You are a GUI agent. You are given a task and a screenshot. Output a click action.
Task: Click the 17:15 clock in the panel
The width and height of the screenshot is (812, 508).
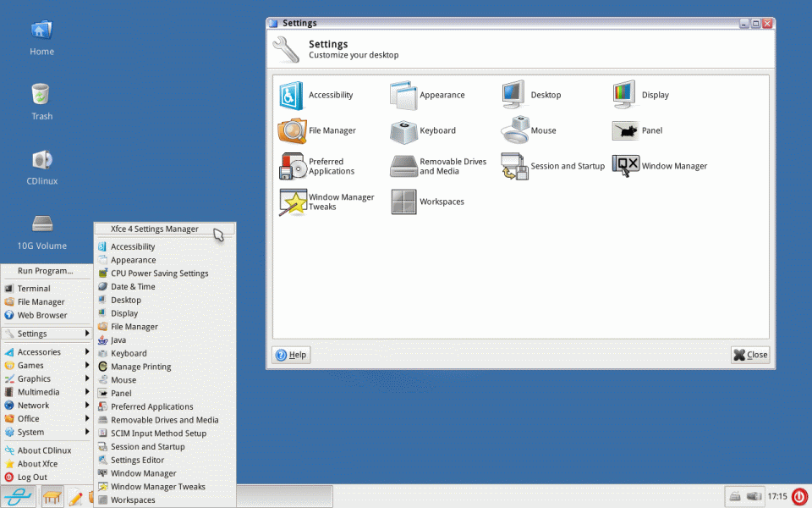(776, 497)
